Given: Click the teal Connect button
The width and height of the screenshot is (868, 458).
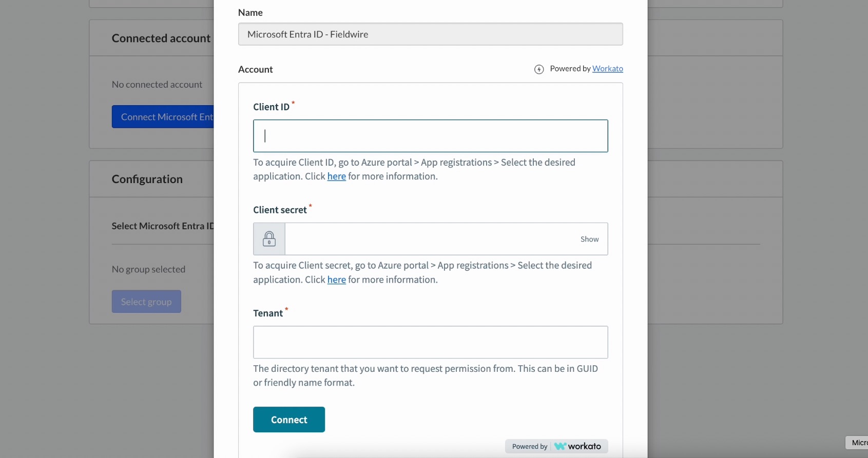Looking at the screenshot, I should 289,420.
